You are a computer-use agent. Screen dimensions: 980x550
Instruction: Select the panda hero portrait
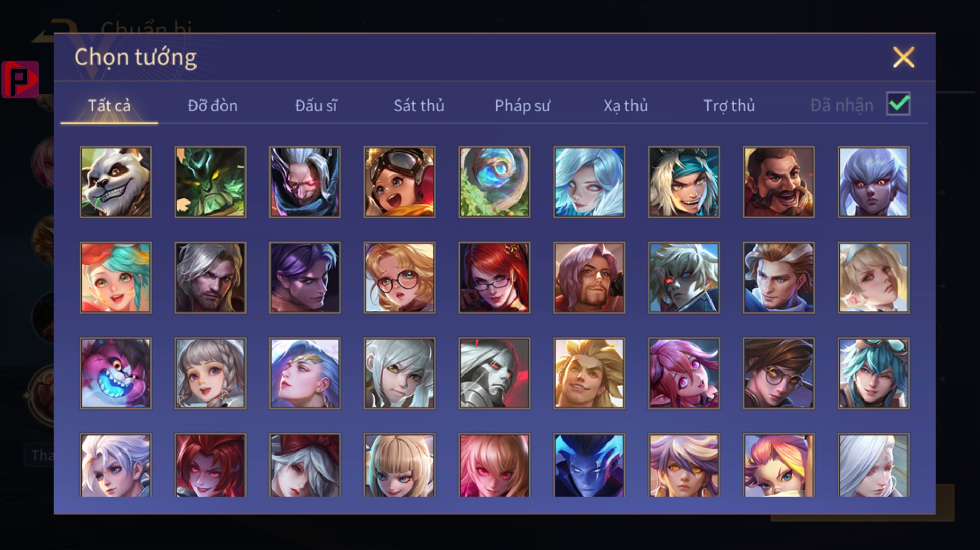coord(115,182)
